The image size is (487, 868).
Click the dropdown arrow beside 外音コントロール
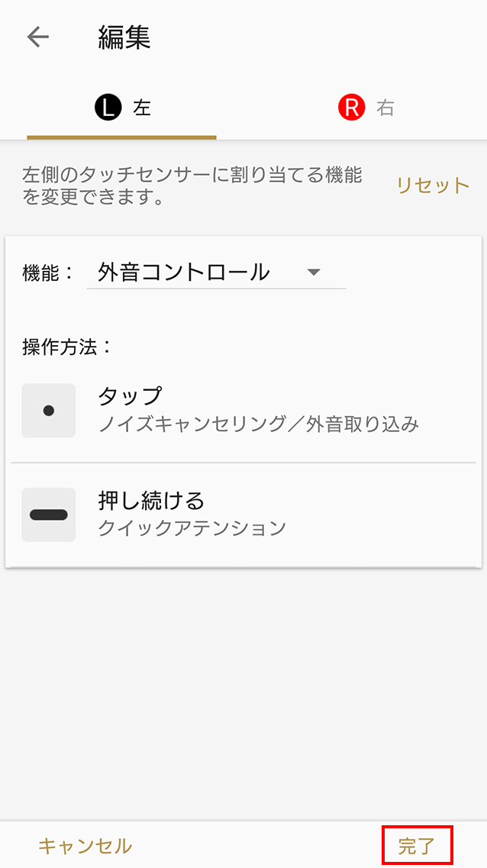pyautogui.click(x=313, y=272)
